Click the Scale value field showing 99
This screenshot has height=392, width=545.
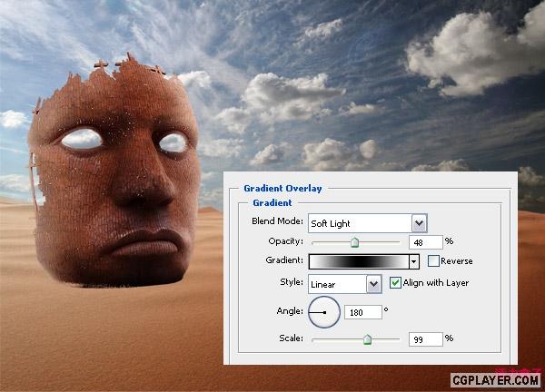[426, 339]
